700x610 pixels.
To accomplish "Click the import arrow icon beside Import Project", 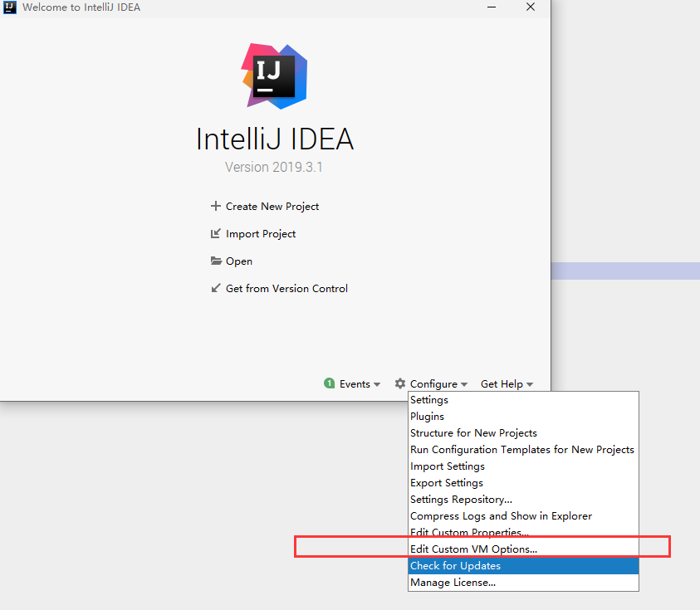I will point(216,233).
